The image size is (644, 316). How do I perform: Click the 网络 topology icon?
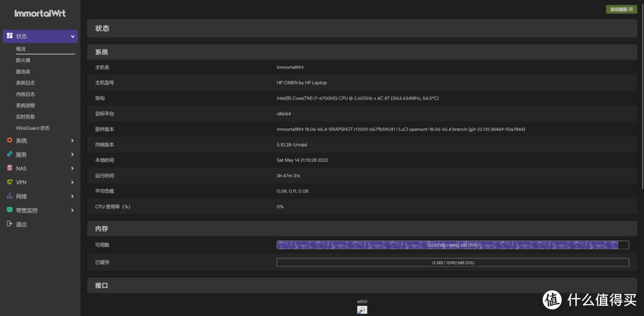pos(10,196)
